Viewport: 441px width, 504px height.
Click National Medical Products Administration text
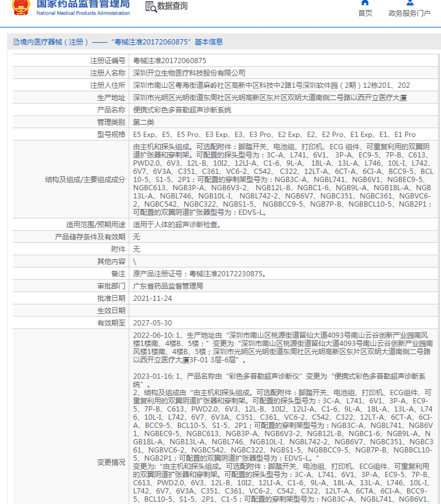(83, 13)
